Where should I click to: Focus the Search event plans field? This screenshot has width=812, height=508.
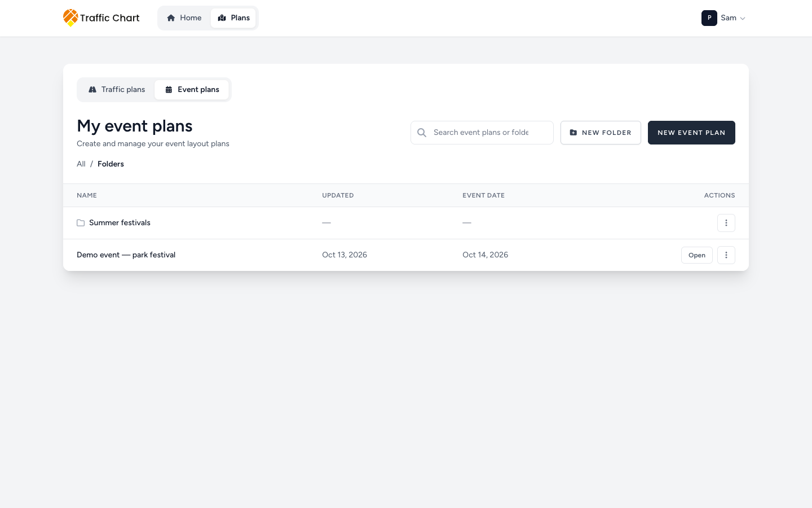(x=482, y=133)
